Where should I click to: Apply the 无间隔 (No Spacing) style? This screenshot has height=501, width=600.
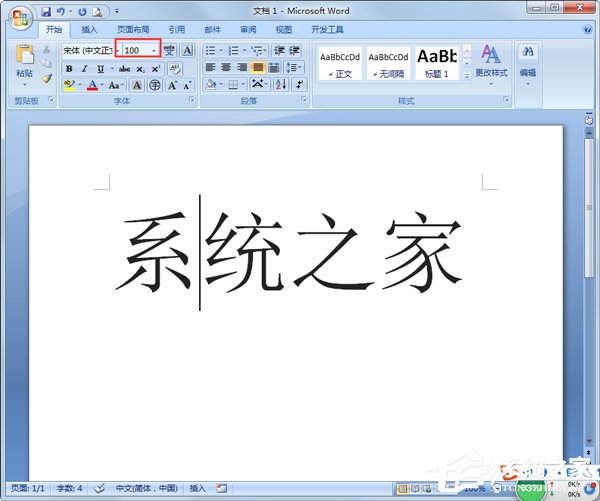coord(388,62)
